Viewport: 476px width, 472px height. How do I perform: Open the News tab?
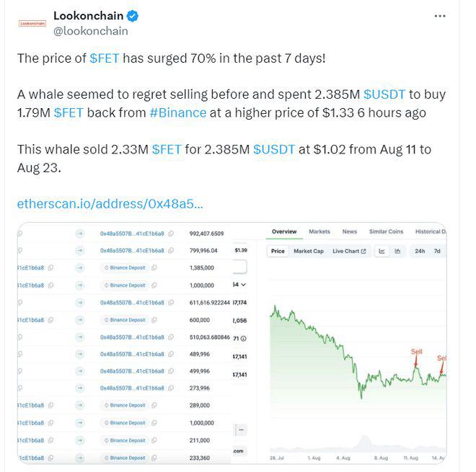[x=349, y=231]
